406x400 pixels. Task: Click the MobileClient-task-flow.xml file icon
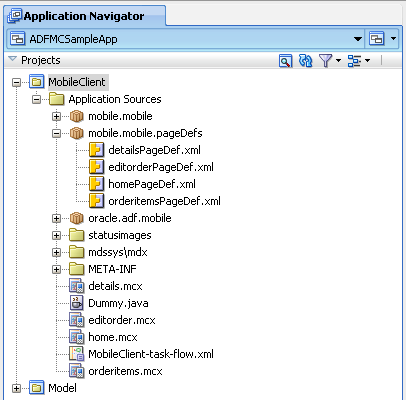(x=76, y=354)
